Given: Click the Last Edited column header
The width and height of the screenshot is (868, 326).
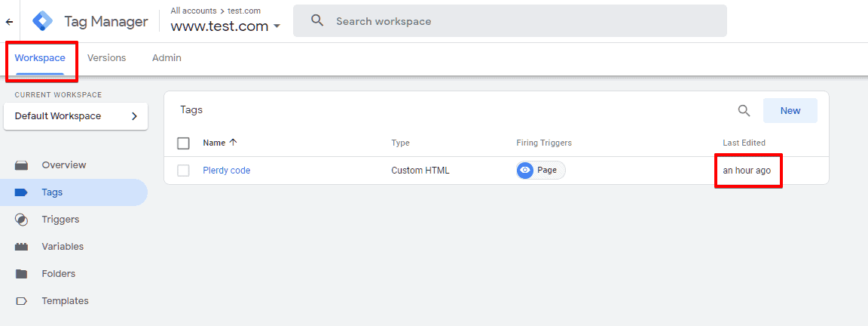Looking at the screenshot, I should click(744, 143).
